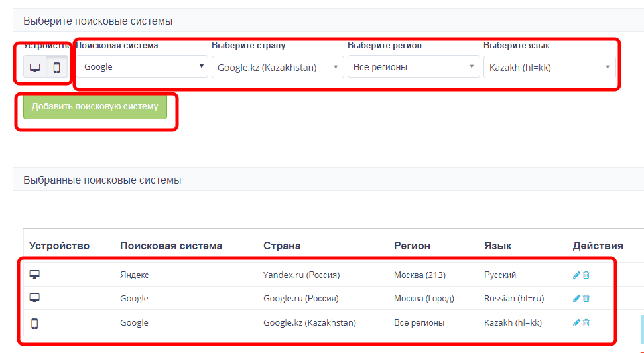The height and width of the screenshot is (353, 644).
Task: Open the Поисковая система Google dropdown
Action: click(143, 67)
